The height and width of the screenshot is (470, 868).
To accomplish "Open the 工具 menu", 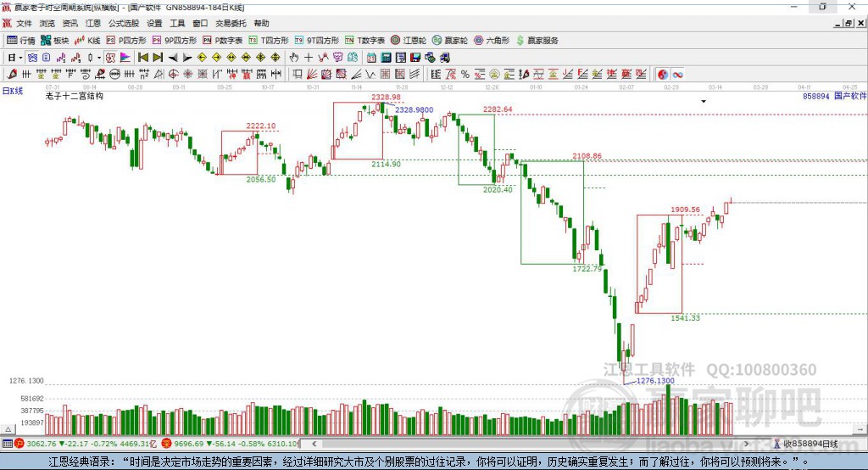I will pos(177,23).
